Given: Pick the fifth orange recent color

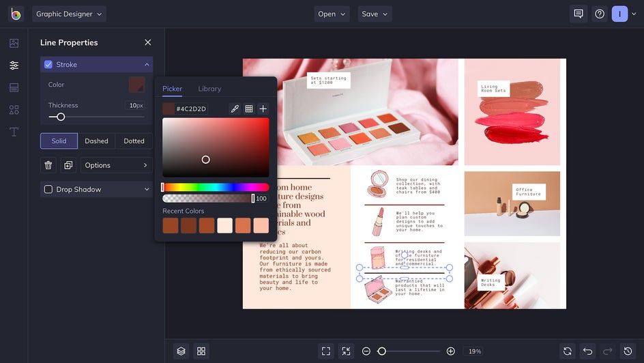Looking at the screenshot, I should pos(243,225).
